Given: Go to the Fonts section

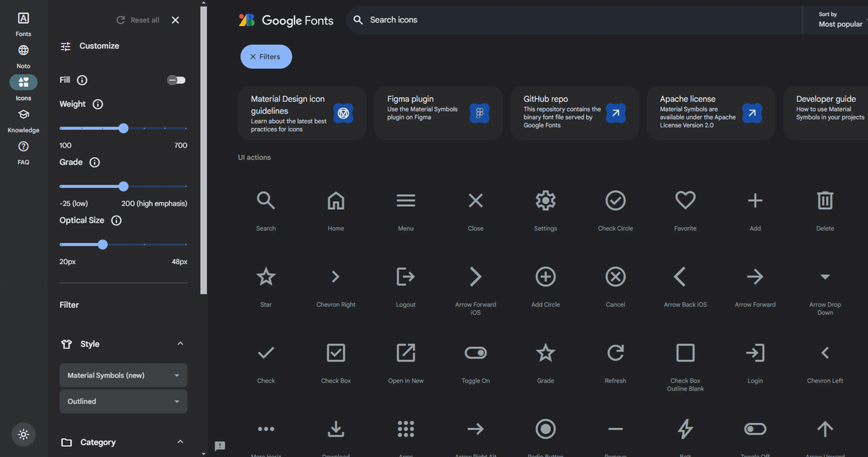Looking at the screenshot, I should tap(24, 23).
